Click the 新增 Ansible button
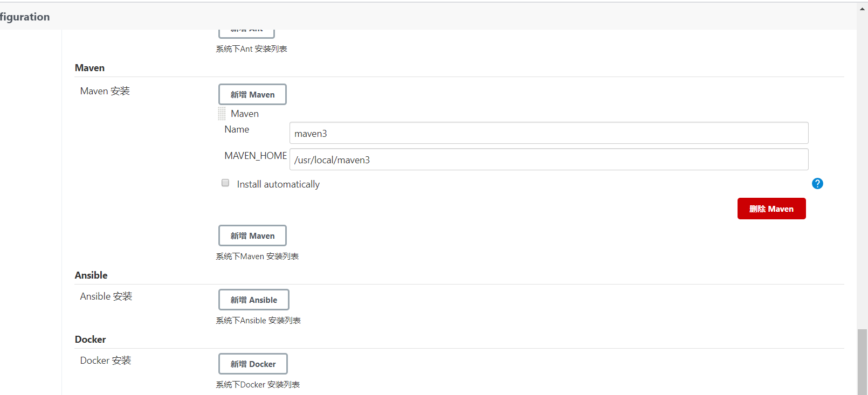The width and height of the screenshot is (868, 395). pos(253,300)
